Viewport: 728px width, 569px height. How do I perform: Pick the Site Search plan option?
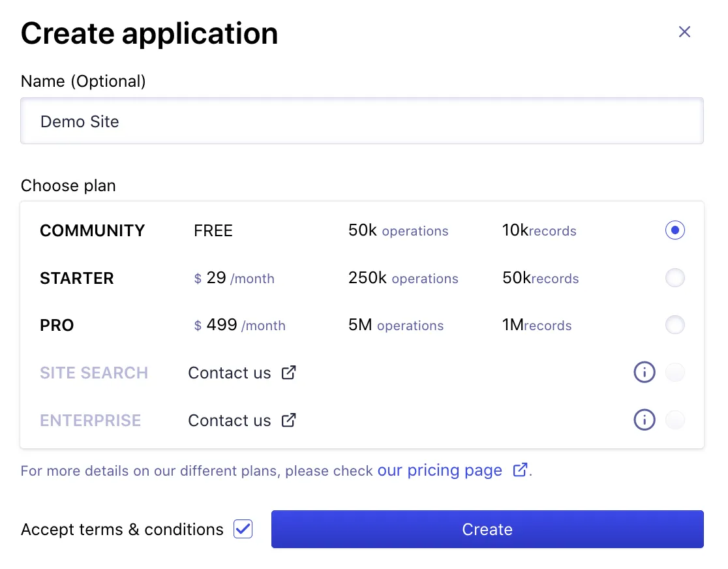pyautogui.click(x=675, y=372)
